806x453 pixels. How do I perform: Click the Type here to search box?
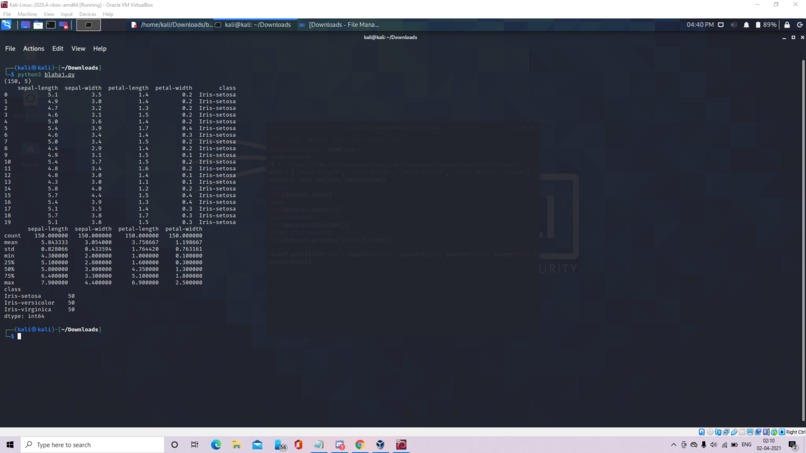(93, 445)
